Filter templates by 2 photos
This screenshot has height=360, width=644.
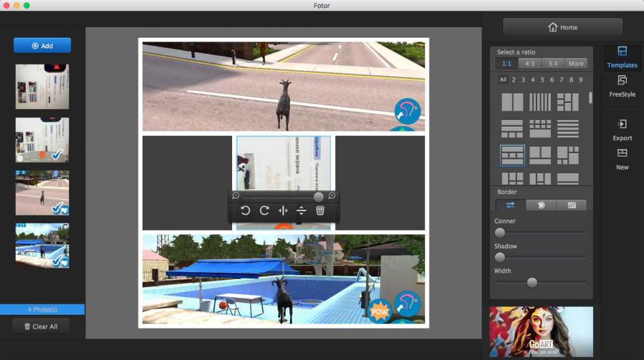[513, 80]
